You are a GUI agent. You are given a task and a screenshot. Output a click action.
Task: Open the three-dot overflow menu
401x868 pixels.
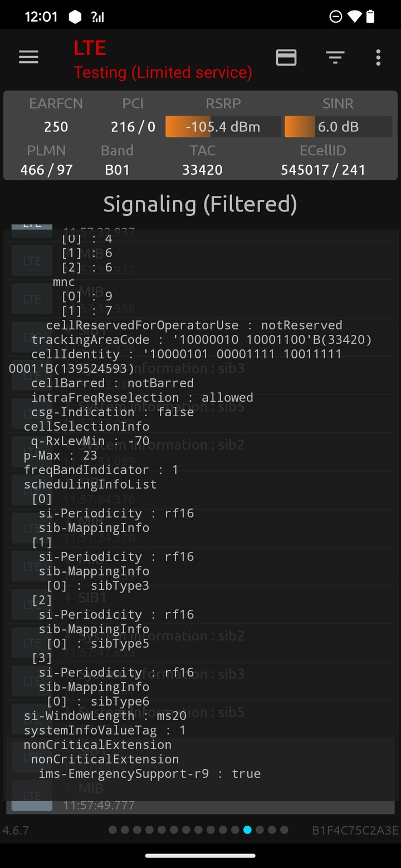378,57
